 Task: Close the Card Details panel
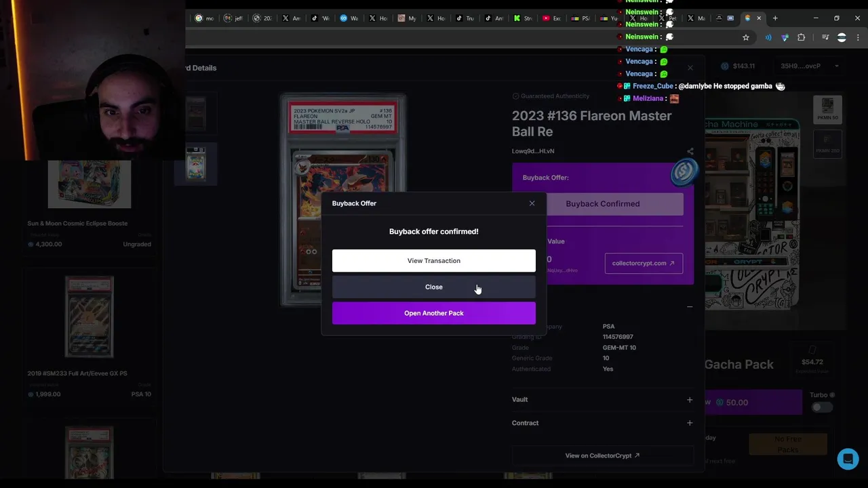point(690,68)
